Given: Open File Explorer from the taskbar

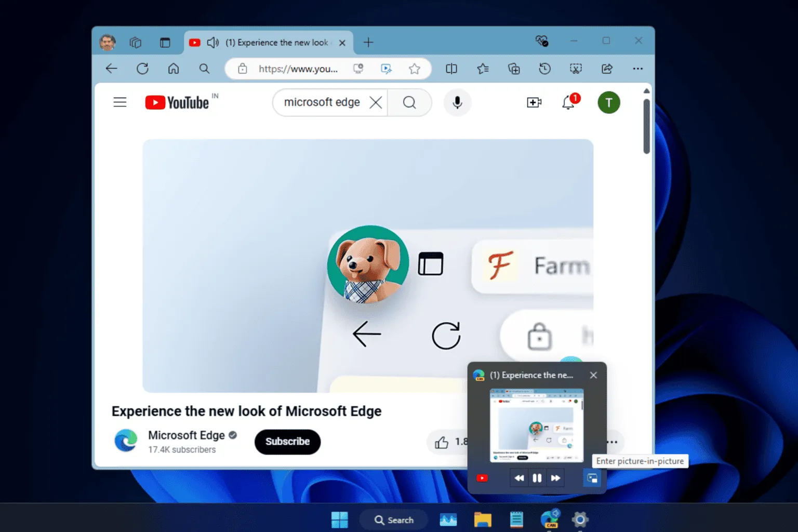Looking at the screenshot, I should 483,520.
